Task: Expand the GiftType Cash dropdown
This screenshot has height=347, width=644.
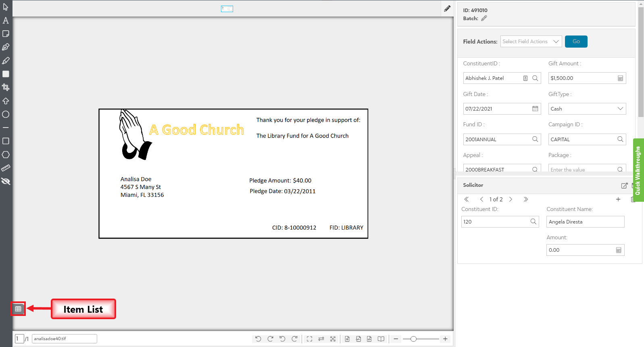Action: pyautogui.click(x=587, y=109)
